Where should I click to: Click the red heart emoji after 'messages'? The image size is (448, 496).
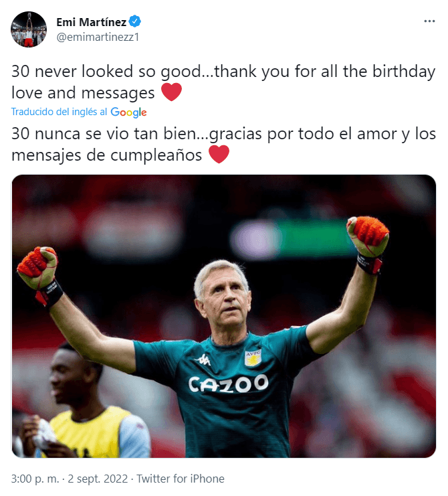point(172,92)
